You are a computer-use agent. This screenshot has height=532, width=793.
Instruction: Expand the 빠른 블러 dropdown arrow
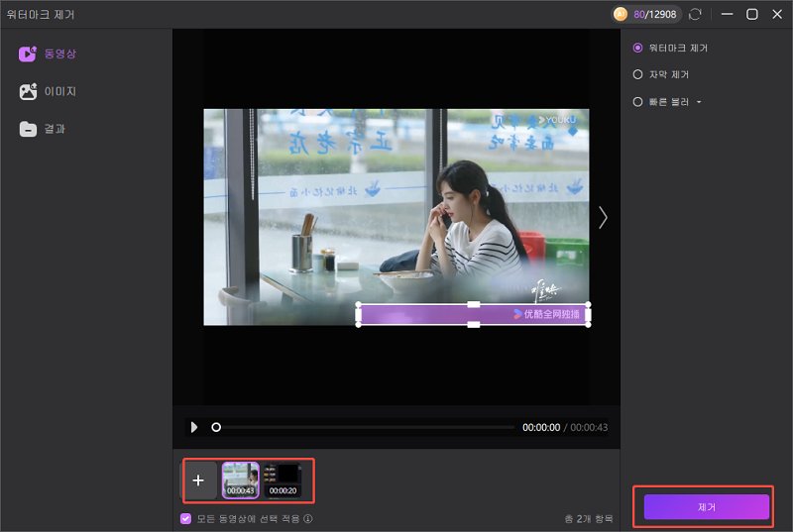click(699, 102)
